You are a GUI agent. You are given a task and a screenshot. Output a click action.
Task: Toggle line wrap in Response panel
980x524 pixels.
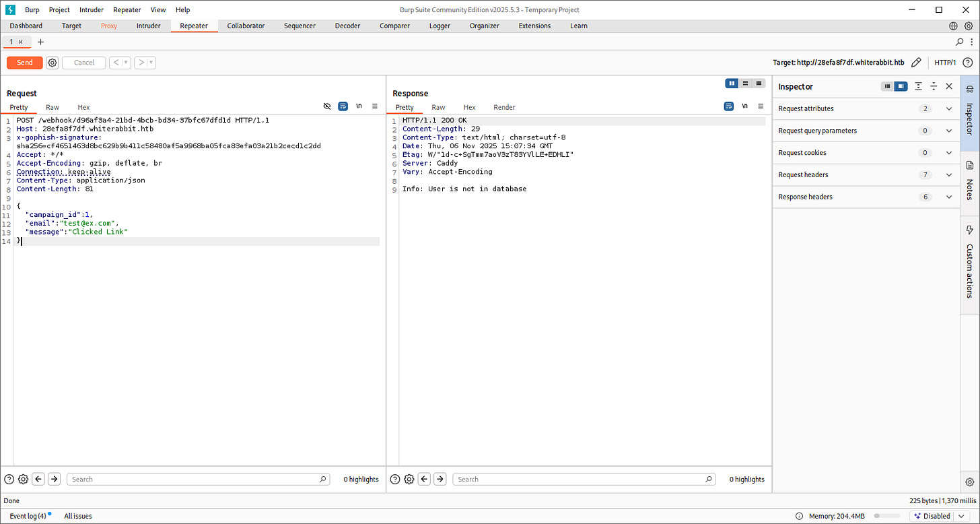[728, 106]
